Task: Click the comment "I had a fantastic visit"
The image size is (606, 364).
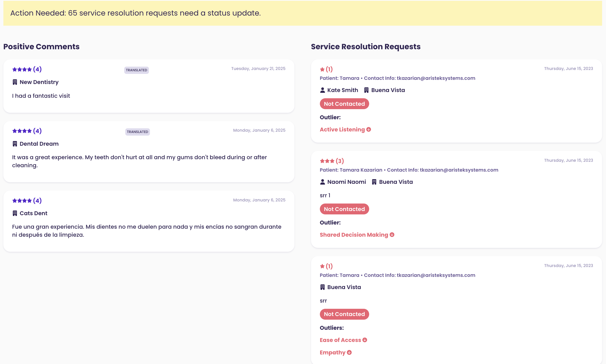Action: click(41, 96)
